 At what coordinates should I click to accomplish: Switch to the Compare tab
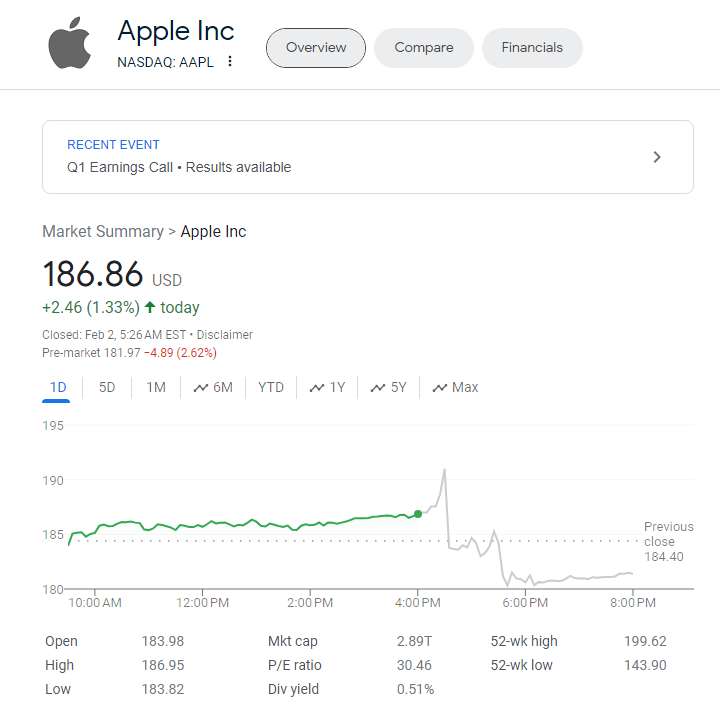423,48
